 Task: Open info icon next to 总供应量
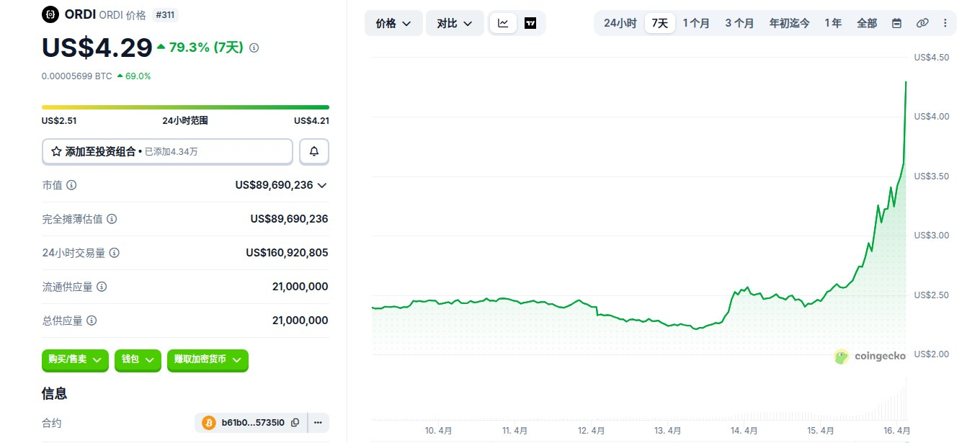[x=92, y=321]
